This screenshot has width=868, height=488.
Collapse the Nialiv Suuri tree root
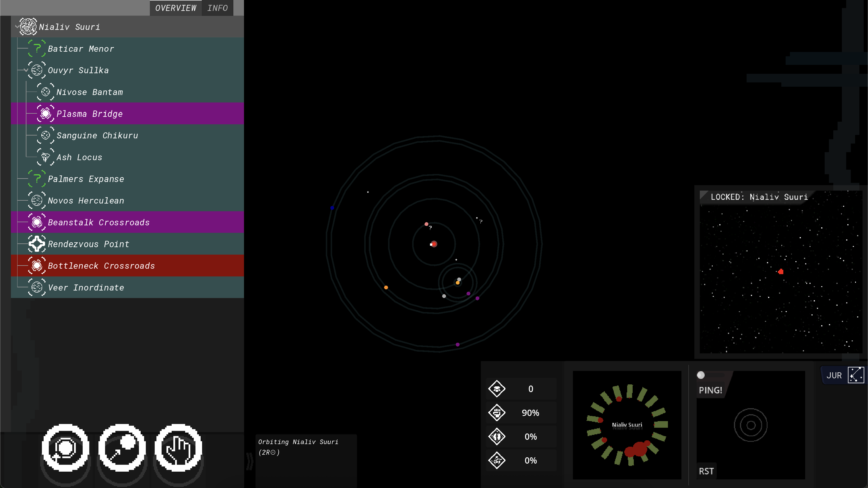tap(17, 27)
